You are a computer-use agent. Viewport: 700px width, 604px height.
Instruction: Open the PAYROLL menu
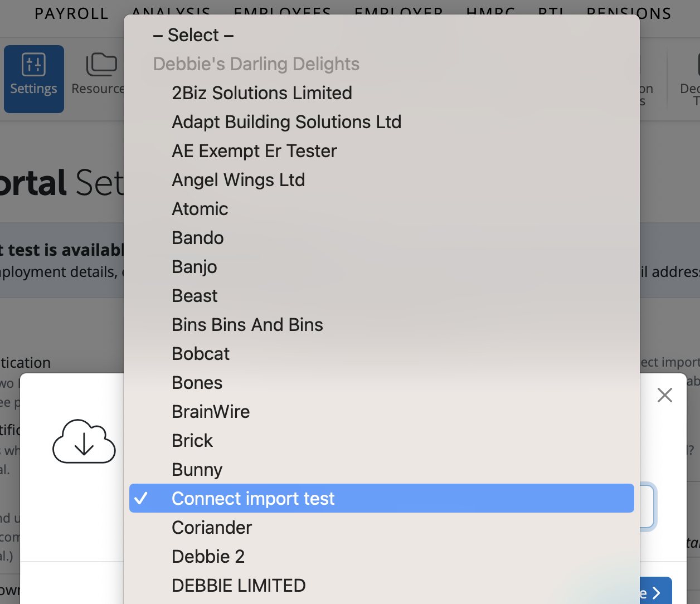click(x=71, y=13)
